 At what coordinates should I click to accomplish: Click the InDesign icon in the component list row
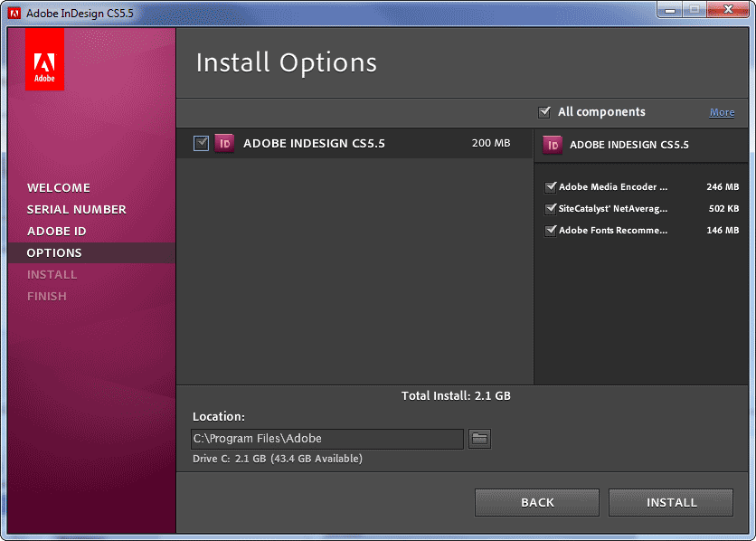pos(224,143)
